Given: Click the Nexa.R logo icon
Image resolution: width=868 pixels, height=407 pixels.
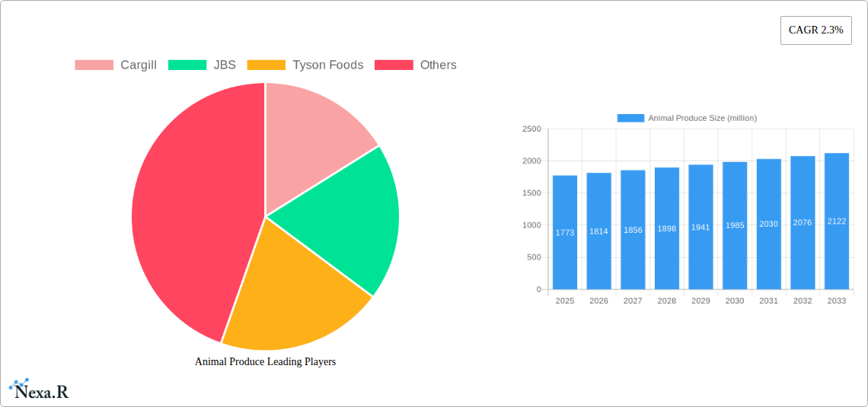Looking at the screenshot, I should pyautogui.click(x=39, y=390).
